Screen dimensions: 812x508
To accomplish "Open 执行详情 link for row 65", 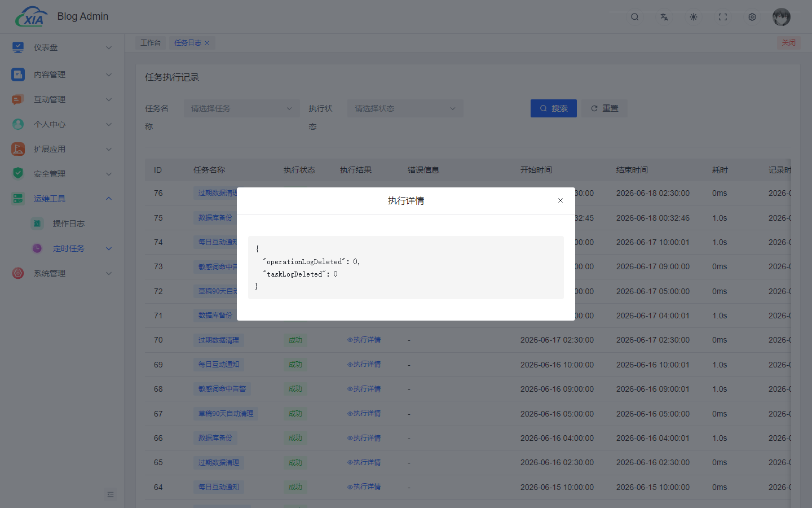I will (364, 462).
